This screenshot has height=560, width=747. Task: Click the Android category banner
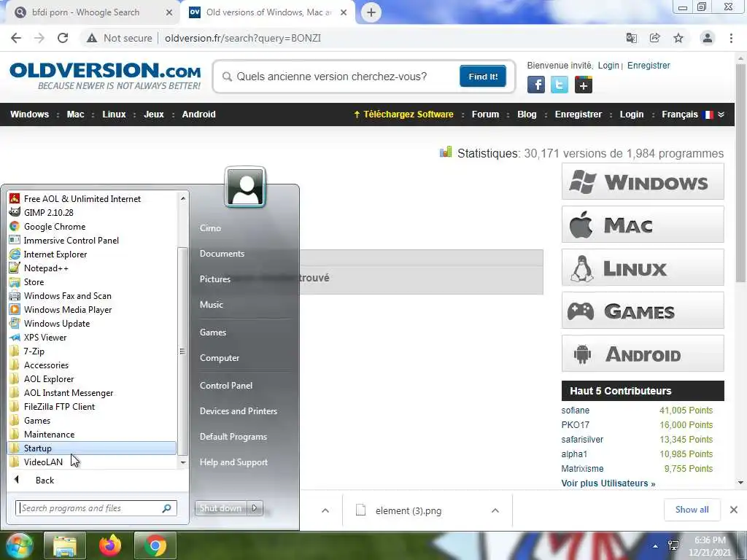(643, 354)
